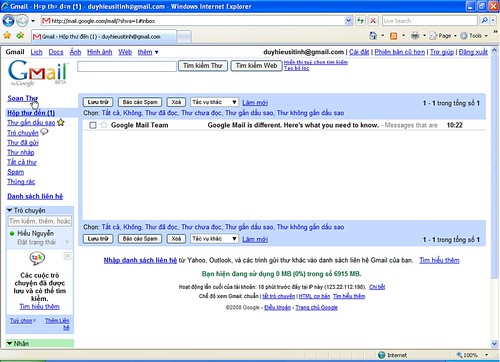This screenshot has width=500, height=362.
Task: Collapse the Trò chuyện chat panel
Action: tap(10, 210)
